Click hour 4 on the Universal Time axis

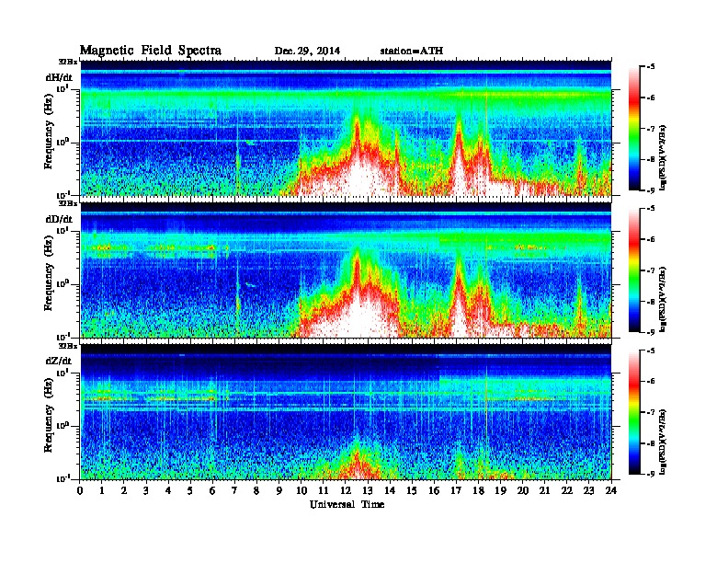pos(169,490)
